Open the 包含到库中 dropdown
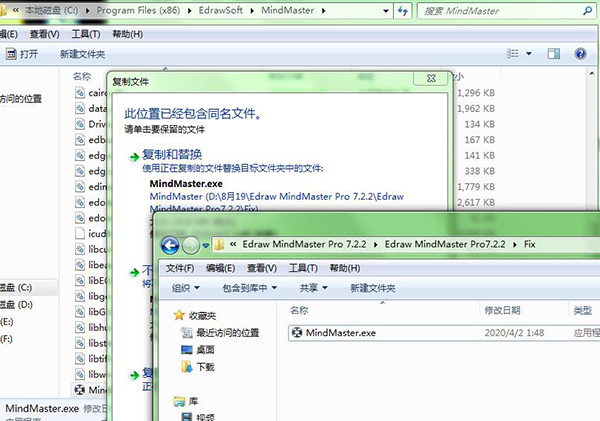 [x=249, y=288]
